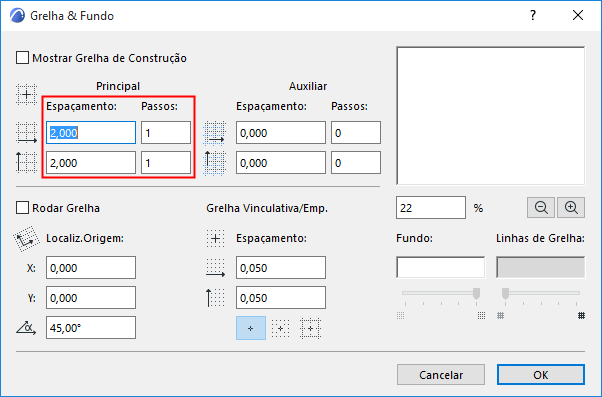Click the grid preview area
This screenshot has width=602, height=397.
(x=491, y=116)
